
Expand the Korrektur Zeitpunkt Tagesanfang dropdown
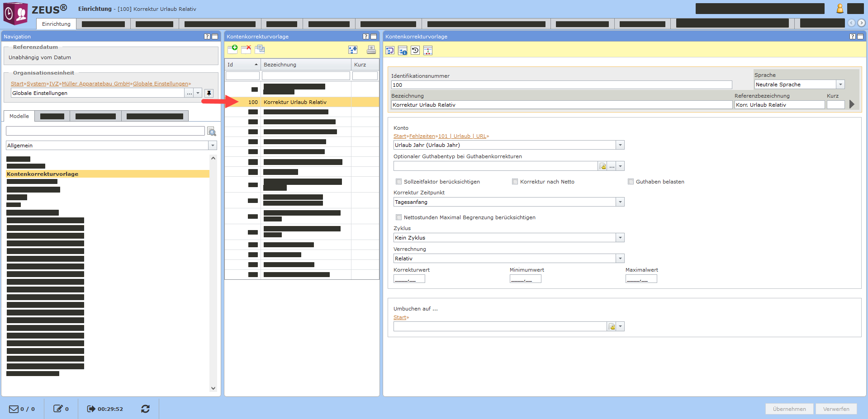[x=620, y=202]
